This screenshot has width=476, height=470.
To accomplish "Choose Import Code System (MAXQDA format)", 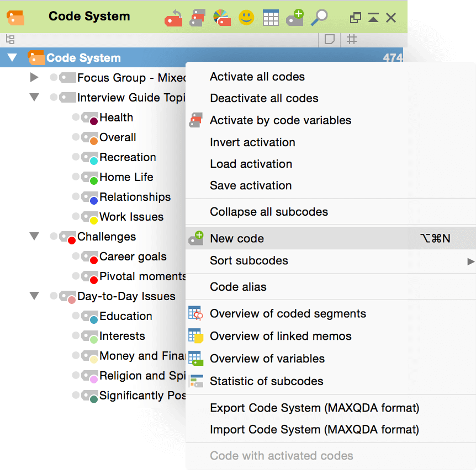I will pyautogui.click(x=330, y=429).
